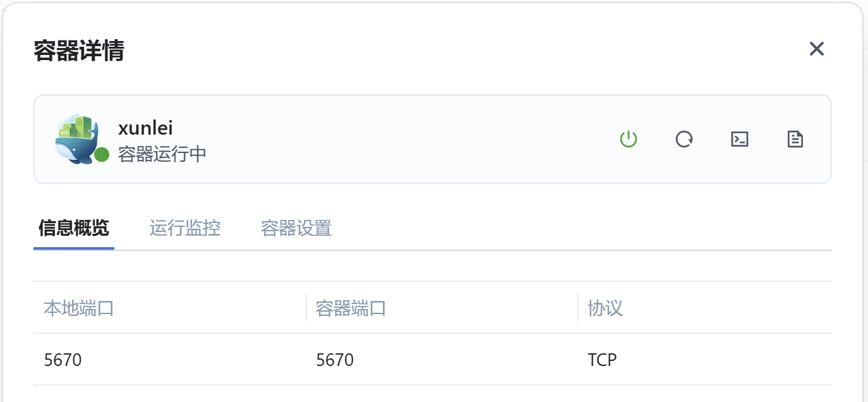Switch to the 容器设置 tab
The width and height of the screenshot is (868, 402).
pyautogui.click(x=296, y=228)
